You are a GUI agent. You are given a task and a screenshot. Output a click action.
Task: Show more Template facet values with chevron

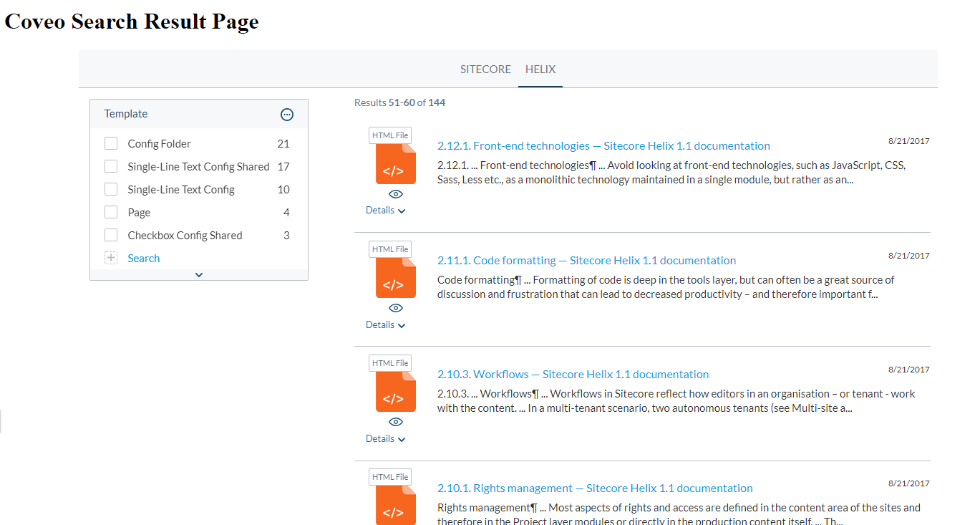tap(199, 274)
